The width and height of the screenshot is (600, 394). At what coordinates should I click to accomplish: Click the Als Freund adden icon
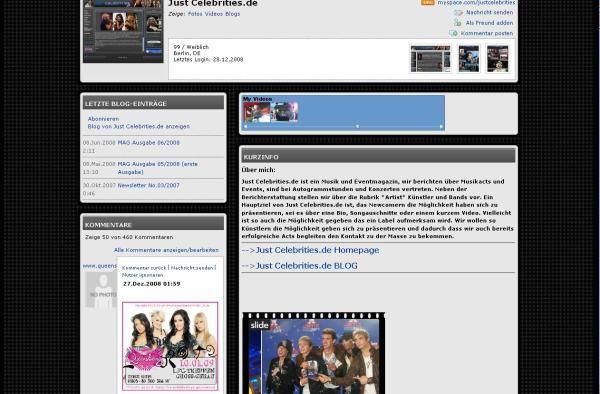pos(457,23)
